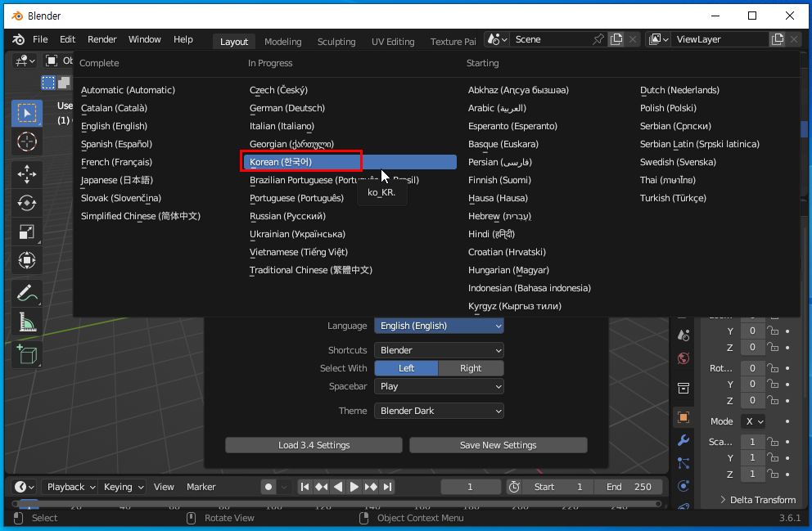Open the Theme dropdown

(439, 411)
